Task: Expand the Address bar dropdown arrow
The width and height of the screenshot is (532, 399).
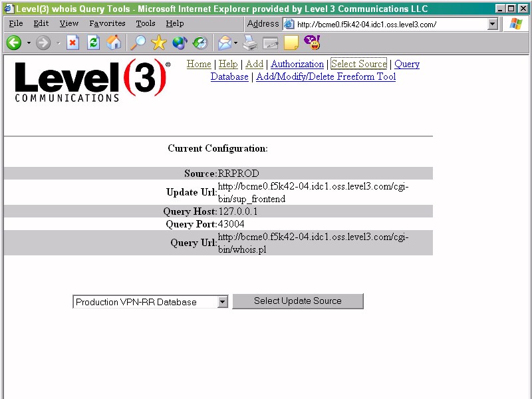Action: click(x=493, y=24)
